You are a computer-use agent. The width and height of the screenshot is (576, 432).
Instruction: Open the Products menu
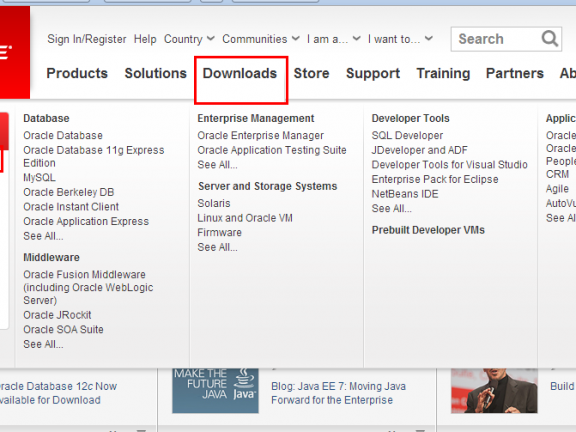[77, 73]
